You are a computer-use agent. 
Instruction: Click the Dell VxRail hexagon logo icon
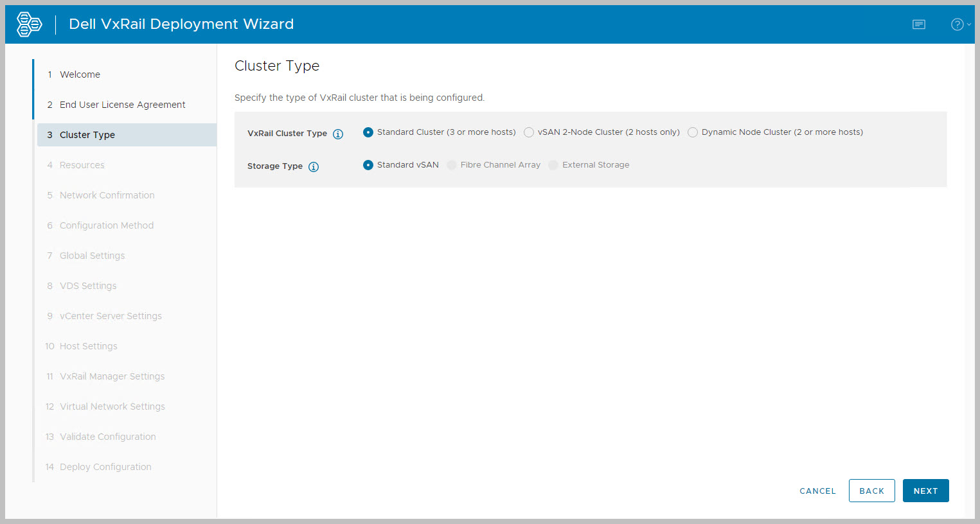29,24
